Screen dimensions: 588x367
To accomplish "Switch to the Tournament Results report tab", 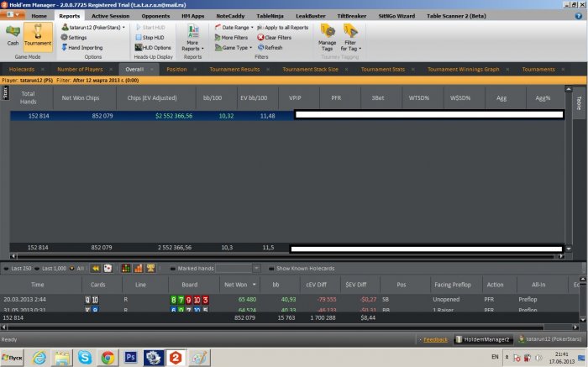I will (234, 70).
